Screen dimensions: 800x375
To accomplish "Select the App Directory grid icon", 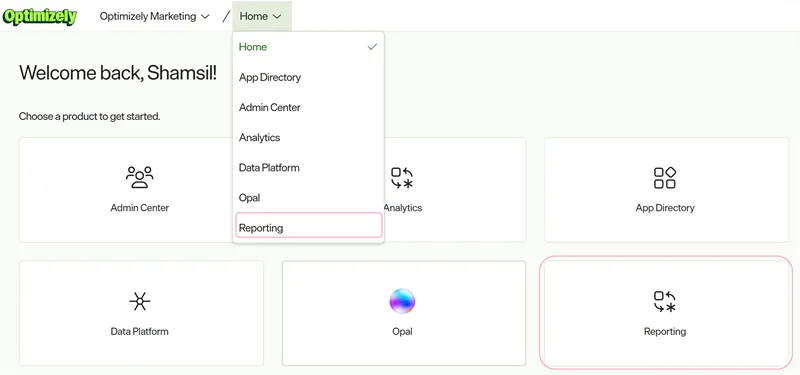I will 665,178.
